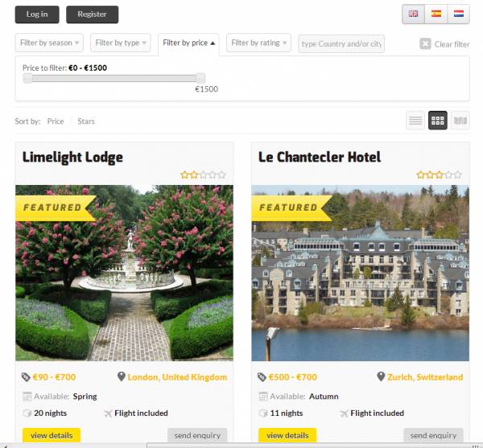Open the Filter by type dropdown
483x448 pixels.
[121, 43]
